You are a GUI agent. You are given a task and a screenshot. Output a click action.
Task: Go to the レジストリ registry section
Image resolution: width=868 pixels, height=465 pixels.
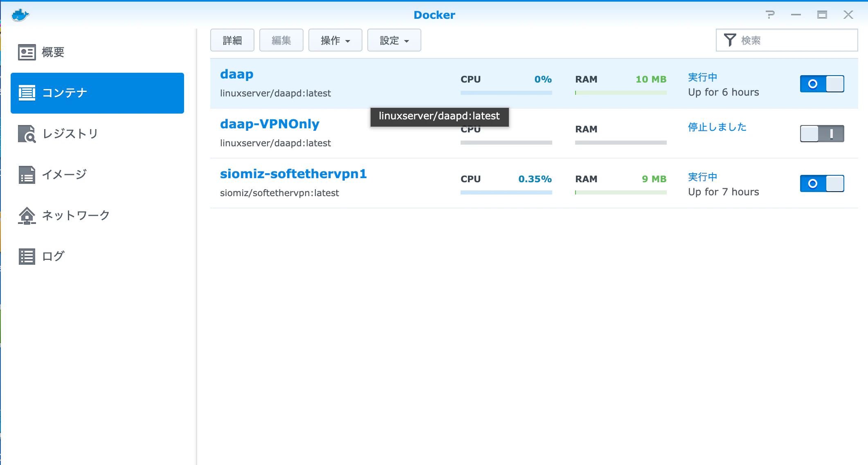[97, 134]
